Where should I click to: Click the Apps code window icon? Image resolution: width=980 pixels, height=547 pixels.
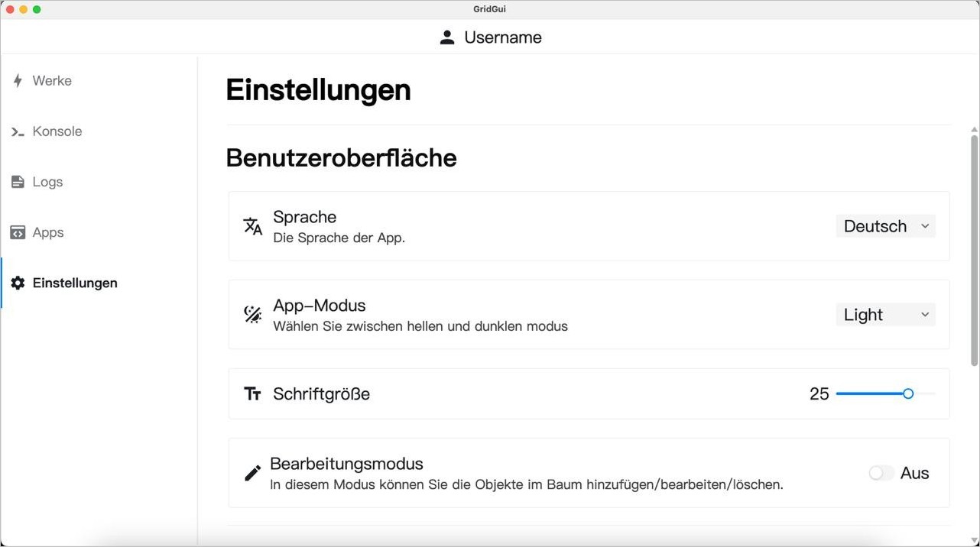[18, 232]
